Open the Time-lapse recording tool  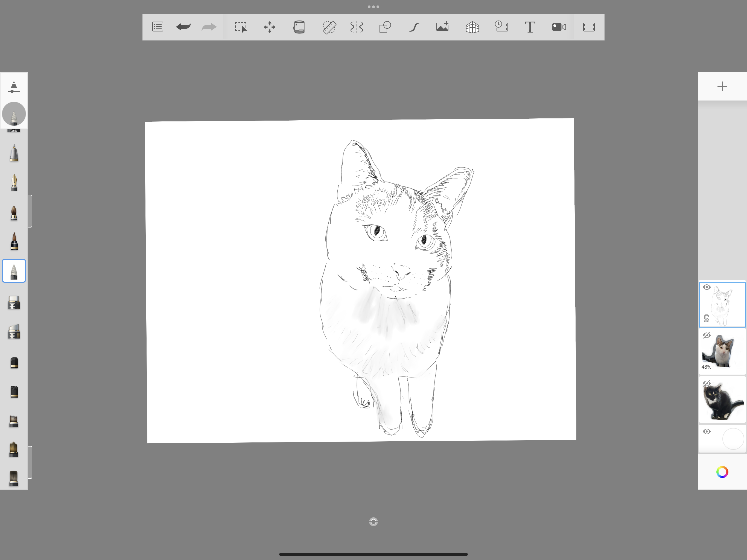click(501, 26)
